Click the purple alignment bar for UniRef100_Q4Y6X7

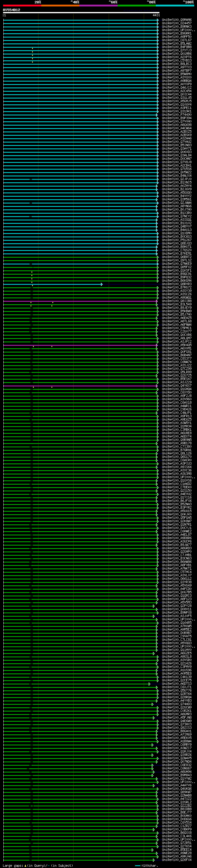pos(80,386)
